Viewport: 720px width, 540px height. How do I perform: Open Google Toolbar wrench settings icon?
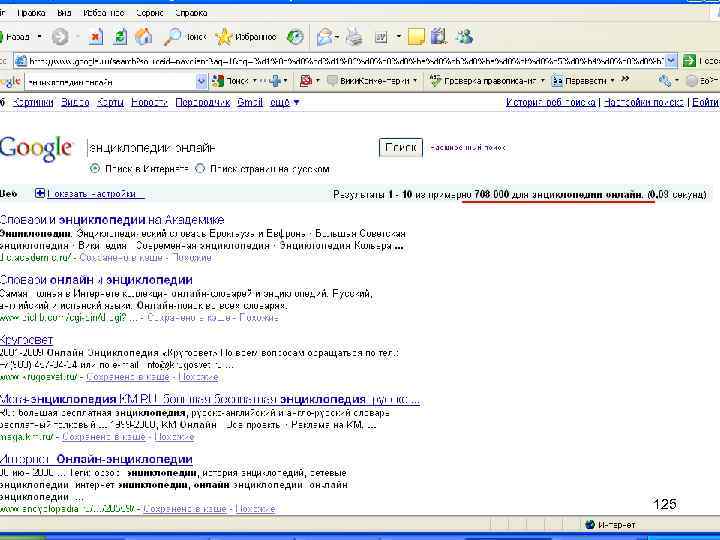pyautogui.click(x=664, y=81)
